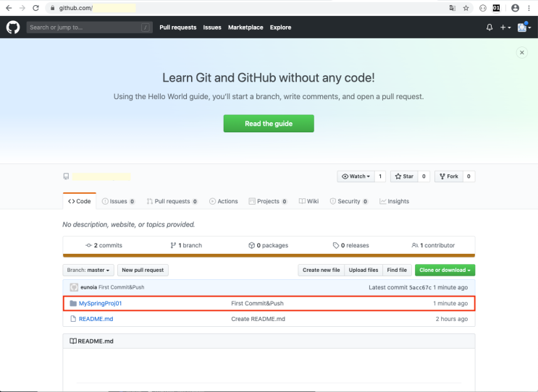The height and width of the screenshot is (392, 538).
Task: Click the MySpringProj01 folder icon
Action: (x=73, y=303)
